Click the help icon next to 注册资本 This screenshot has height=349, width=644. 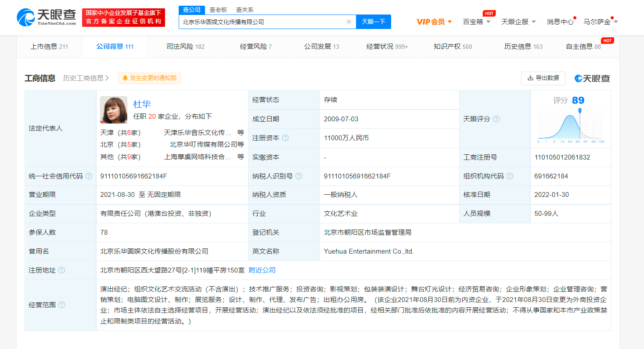click(285, 138)
